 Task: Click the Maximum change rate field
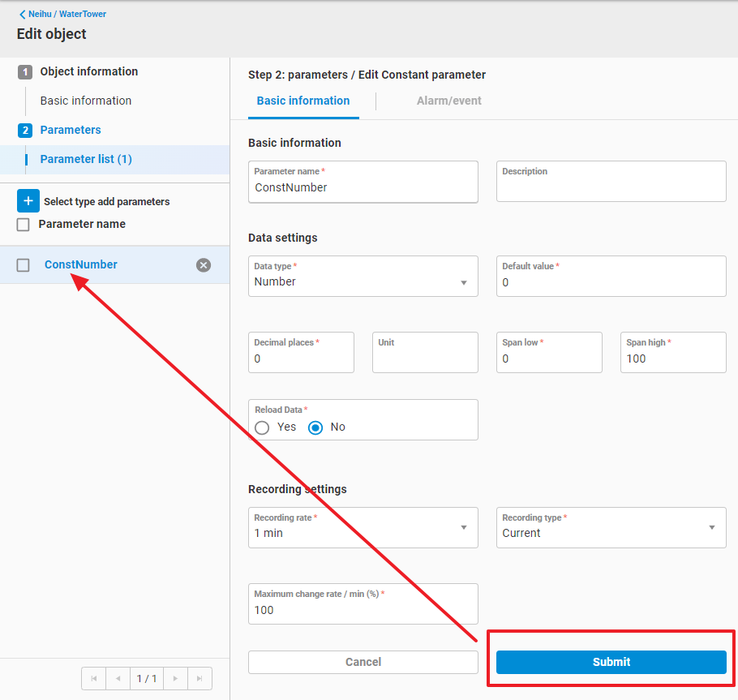coord(363,610)
